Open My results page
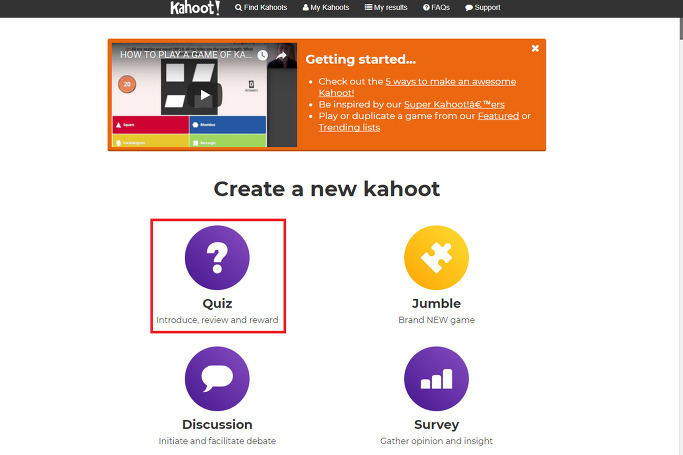The height and width of the screenshot is (455, 683). click(386, 7)
